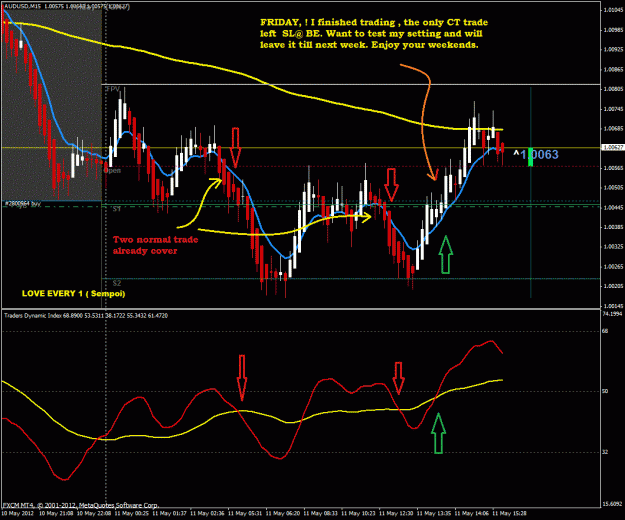
Task: Click price scale value 1.00865
Action: pos(613,69)
